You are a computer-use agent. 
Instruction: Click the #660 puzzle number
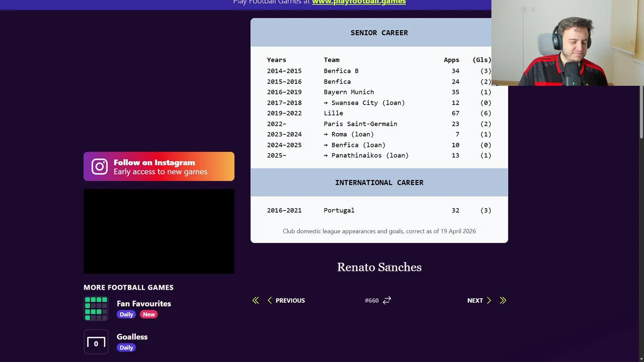(x=371, y=300)
